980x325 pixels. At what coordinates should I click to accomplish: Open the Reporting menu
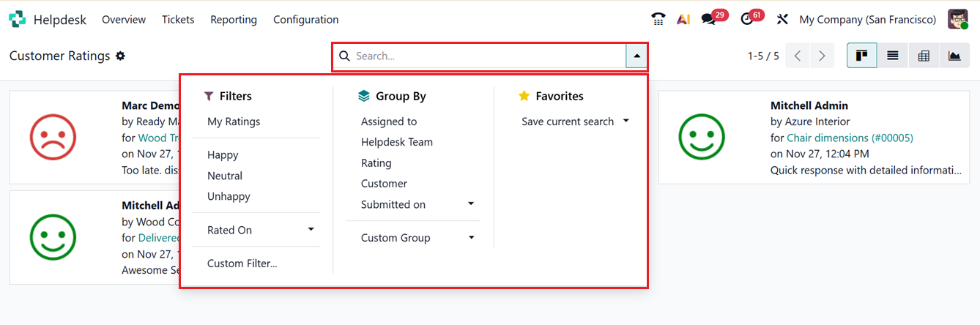(234, 20)
